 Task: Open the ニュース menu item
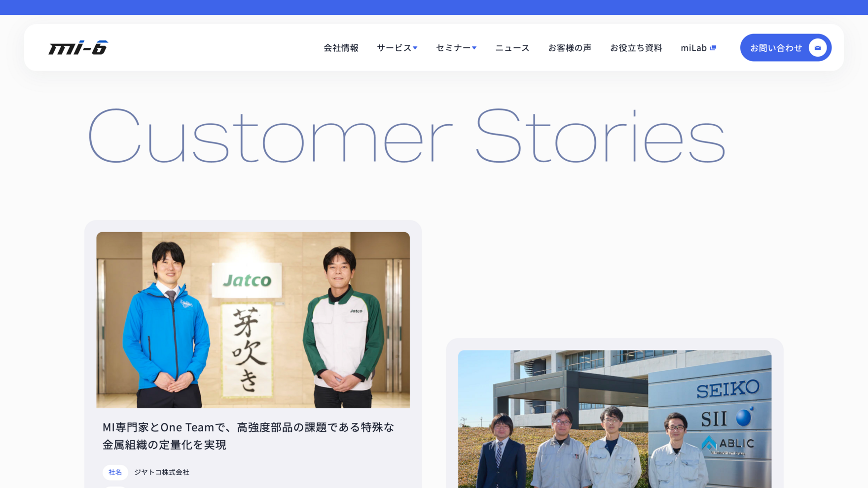[512, 48]
